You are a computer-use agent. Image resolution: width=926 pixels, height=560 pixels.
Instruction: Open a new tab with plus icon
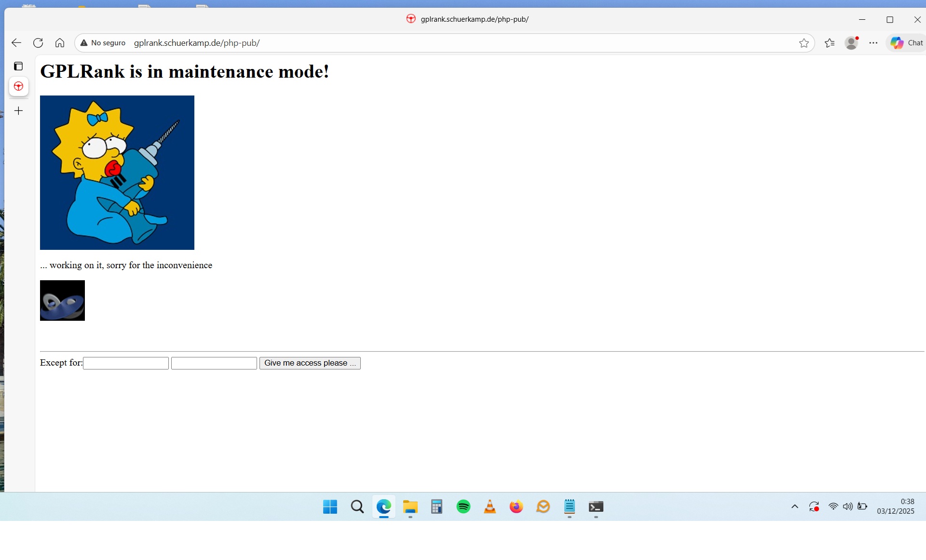click(18, 111)
